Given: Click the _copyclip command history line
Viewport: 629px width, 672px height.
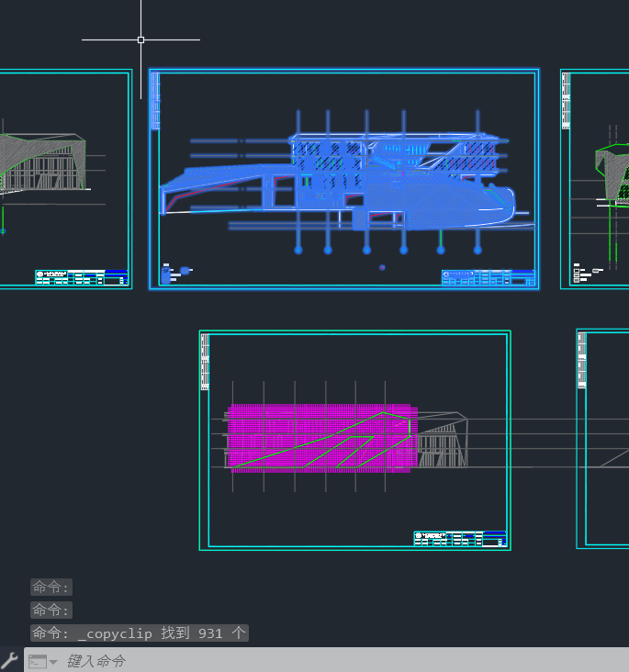Looking at the screenshot, I should (139, 633).
